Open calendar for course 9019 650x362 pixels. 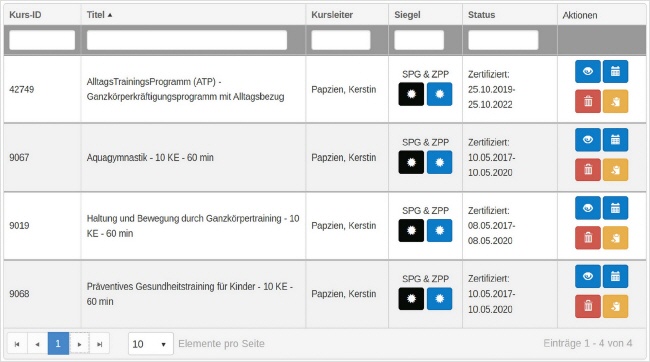615,208
